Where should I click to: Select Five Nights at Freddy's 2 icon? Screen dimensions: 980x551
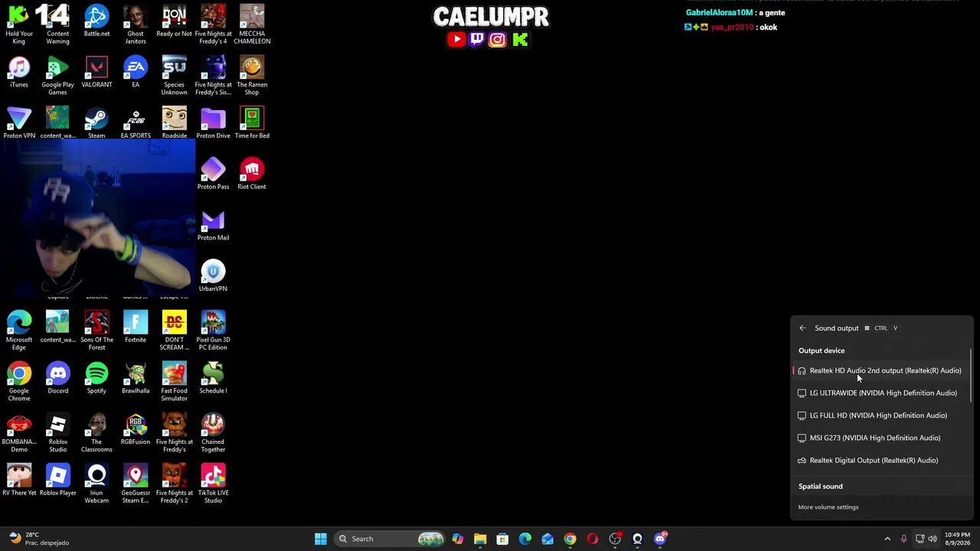174,482
